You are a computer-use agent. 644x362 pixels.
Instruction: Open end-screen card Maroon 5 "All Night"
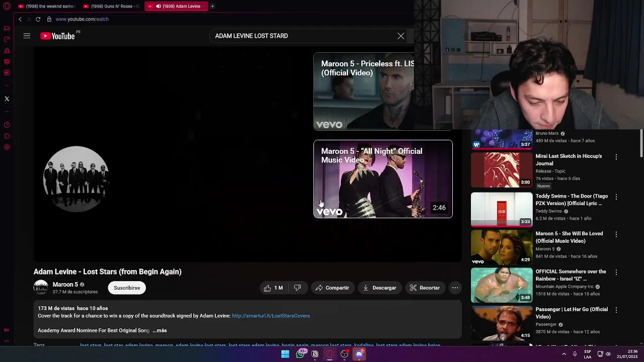pyautogui.click(x=383, y=179)
